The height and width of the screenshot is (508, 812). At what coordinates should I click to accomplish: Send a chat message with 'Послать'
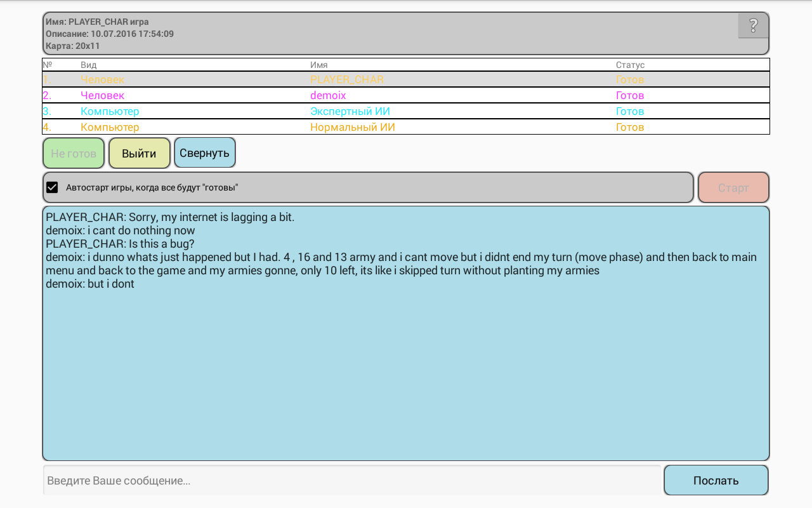click(716, 480)
